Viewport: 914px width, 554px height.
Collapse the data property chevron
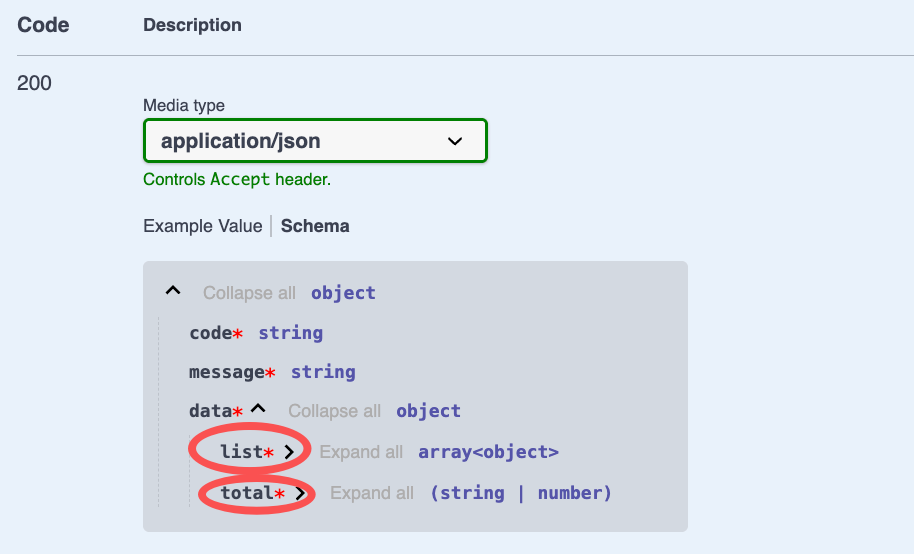(259, 410)
